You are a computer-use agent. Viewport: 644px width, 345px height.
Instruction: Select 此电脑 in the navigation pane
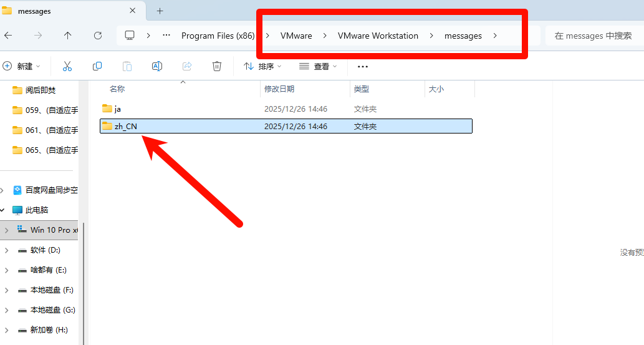[36, 210]
